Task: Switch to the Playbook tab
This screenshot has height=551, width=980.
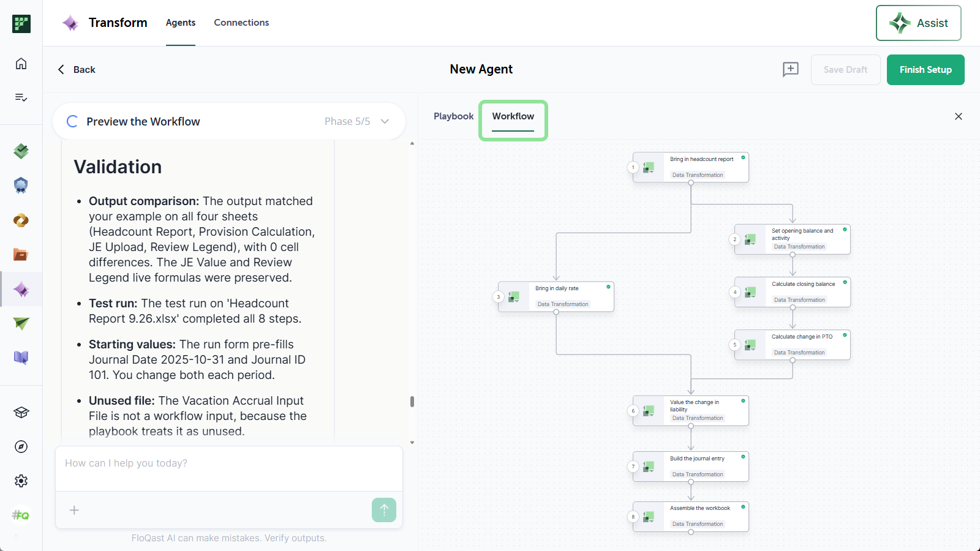Action: coord(454,116)
